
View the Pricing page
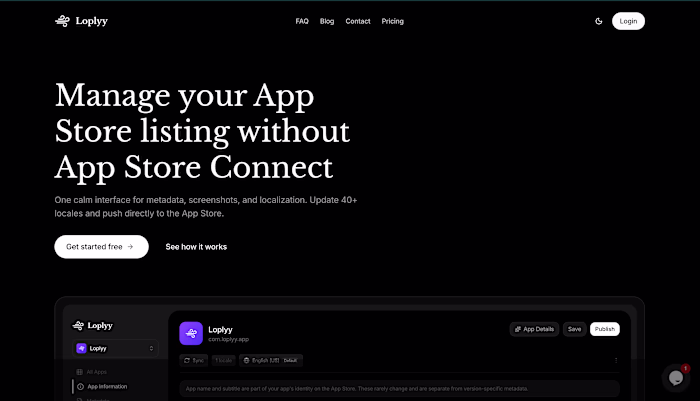pyautogui.click(x=392, y=21)
